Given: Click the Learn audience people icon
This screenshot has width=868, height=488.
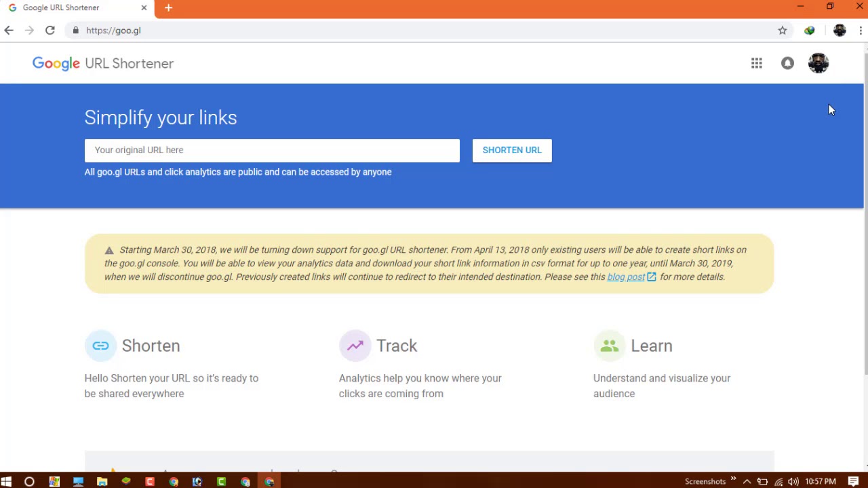Looking at the screenshot, I should tap(609, 346).
